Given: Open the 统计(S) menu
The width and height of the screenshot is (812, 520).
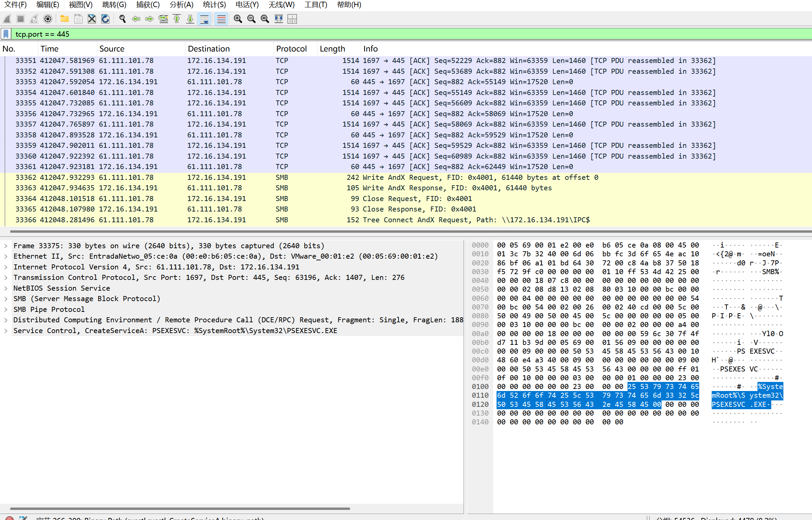Looking at the screenshot, I should pyautogui.click(x=214, y=5).
